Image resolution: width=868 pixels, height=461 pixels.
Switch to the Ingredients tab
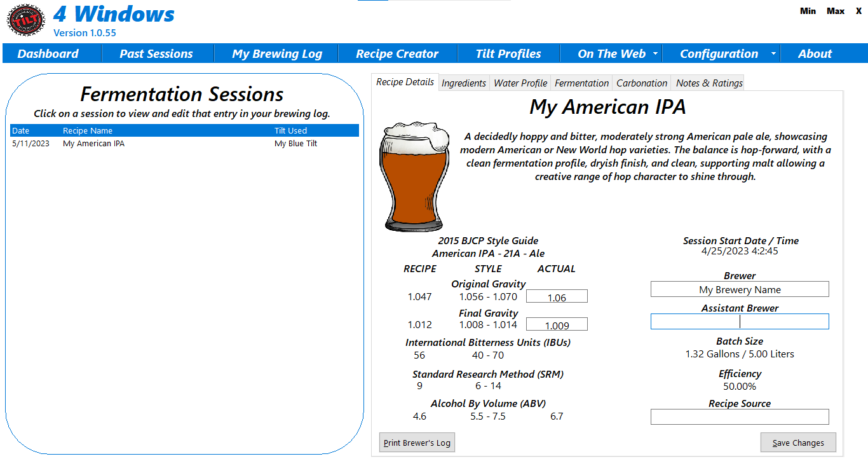coord(464,83)
